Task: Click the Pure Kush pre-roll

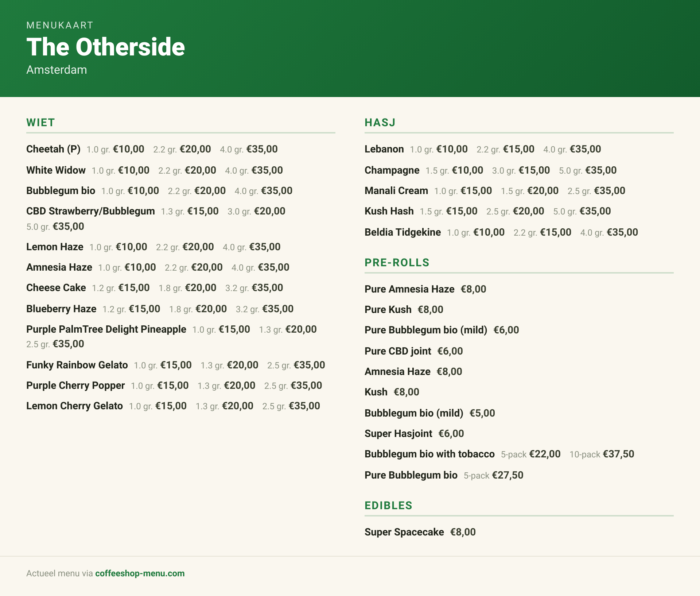Action: pos(388,310)
